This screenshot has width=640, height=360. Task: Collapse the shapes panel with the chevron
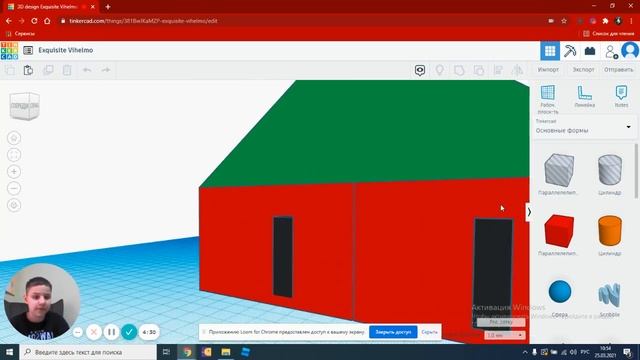pyautogui.click(x=529, y=212)
